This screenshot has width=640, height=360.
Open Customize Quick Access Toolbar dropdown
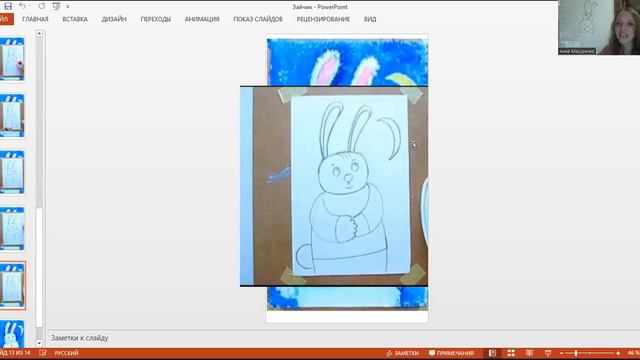coord(68,7)
